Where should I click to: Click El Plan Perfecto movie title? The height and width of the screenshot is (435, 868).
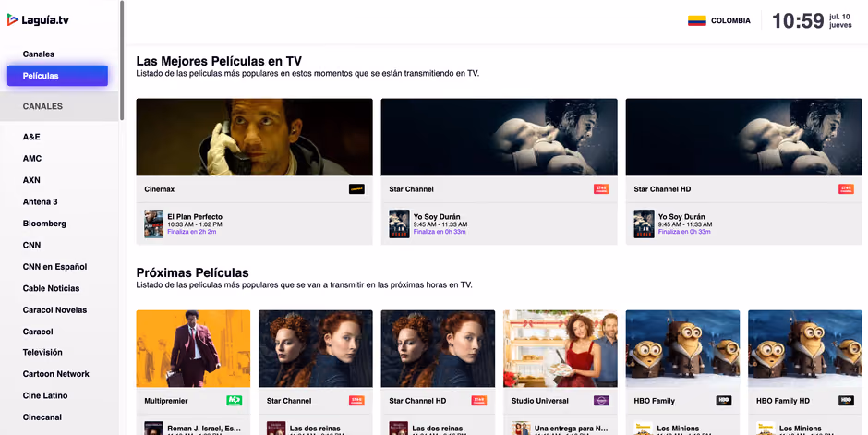(x=195, y=216)
